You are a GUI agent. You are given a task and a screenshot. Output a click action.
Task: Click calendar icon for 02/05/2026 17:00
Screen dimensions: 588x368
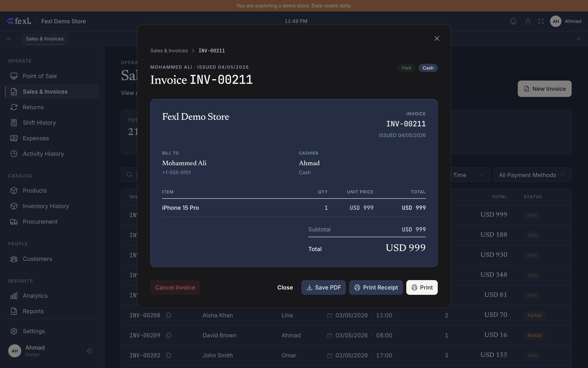[x=330, y=355]
